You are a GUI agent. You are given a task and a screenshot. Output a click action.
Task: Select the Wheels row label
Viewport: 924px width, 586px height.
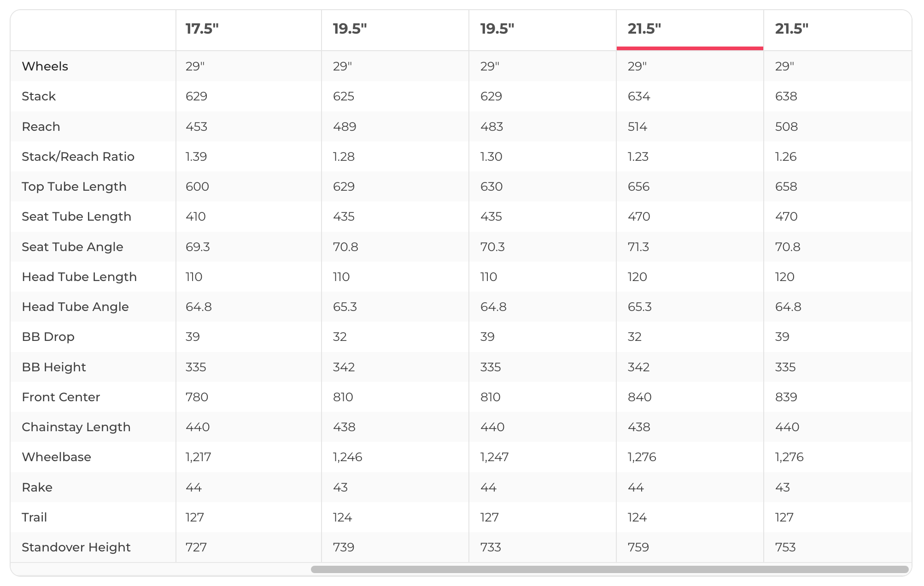tap(45, 66)
